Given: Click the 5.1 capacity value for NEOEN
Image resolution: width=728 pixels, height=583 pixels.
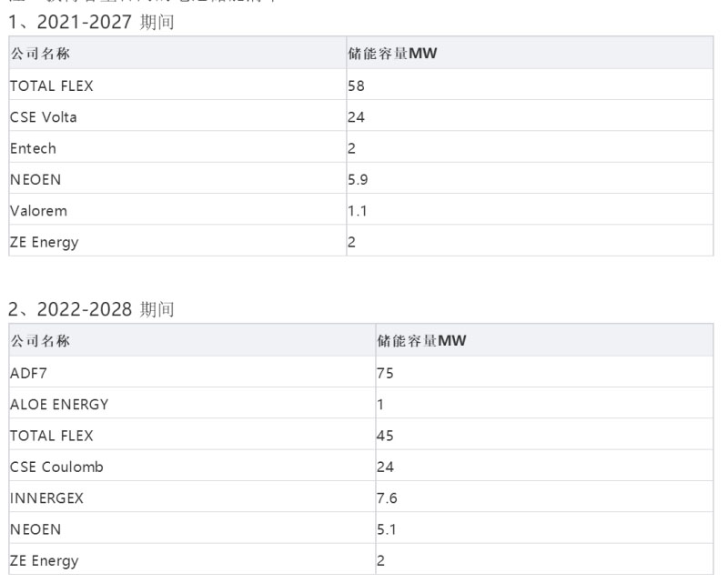Looking at the screenshot, I should tap(387, 529).
